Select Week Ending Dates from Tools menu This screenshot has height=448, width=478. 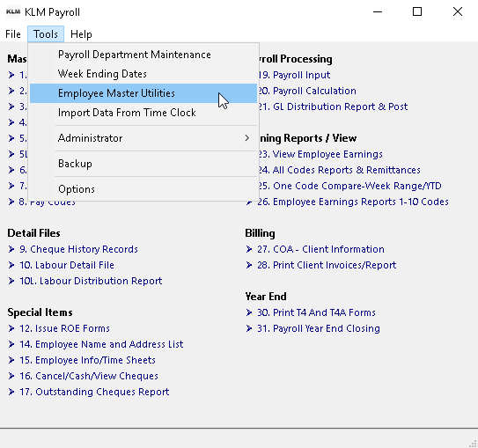pos(143,74)
